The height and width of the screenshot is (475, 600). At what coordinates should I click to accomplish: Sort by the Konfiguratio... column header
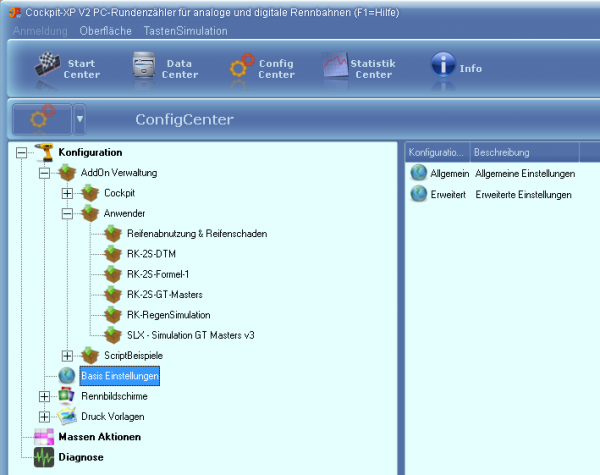click(437, 152)
